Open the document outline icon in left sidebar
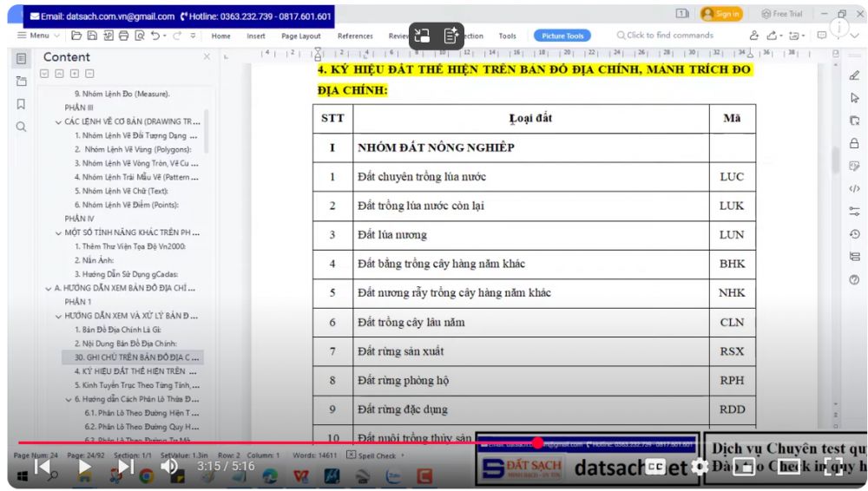This screenshot has width=868, height=491. point(21,59)
